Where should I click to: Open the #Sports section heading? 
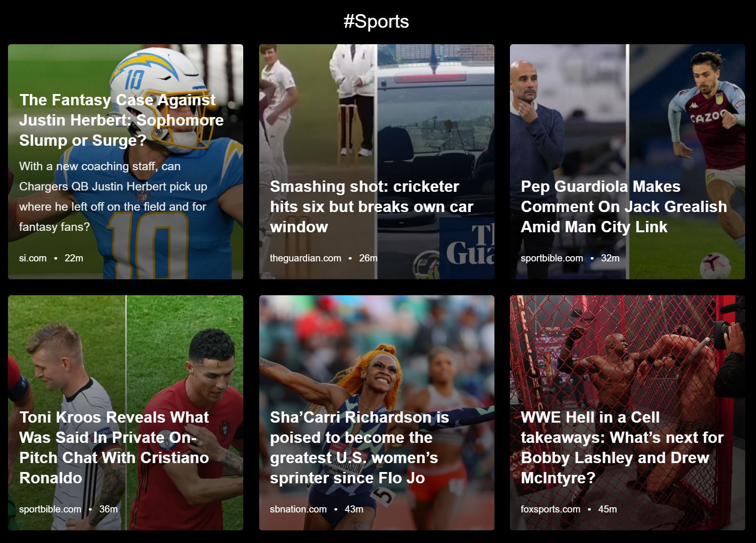coord(376,22)
